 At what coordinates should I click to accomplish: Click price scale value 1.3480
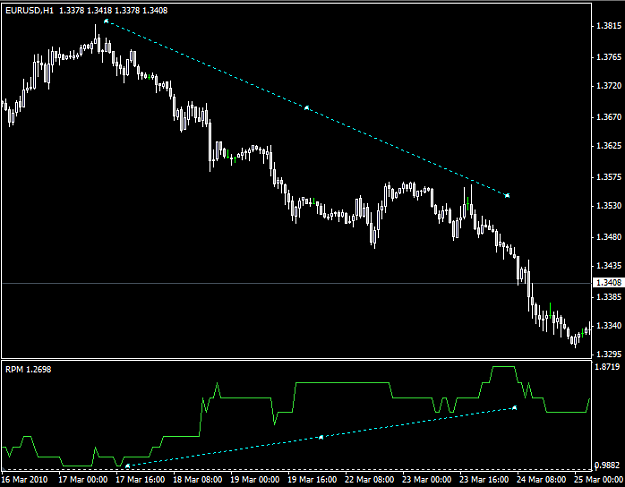609,237
